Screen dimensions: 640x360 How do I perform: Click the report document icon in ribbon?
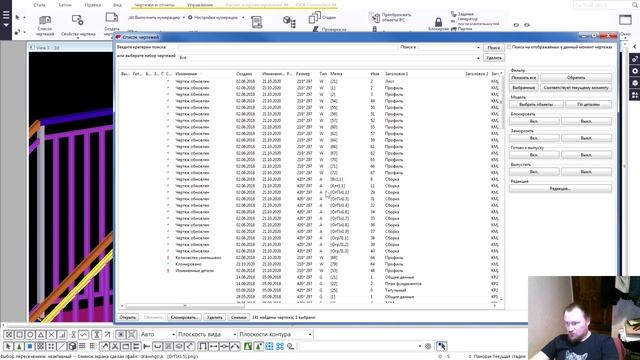click(x=257, y=22)
